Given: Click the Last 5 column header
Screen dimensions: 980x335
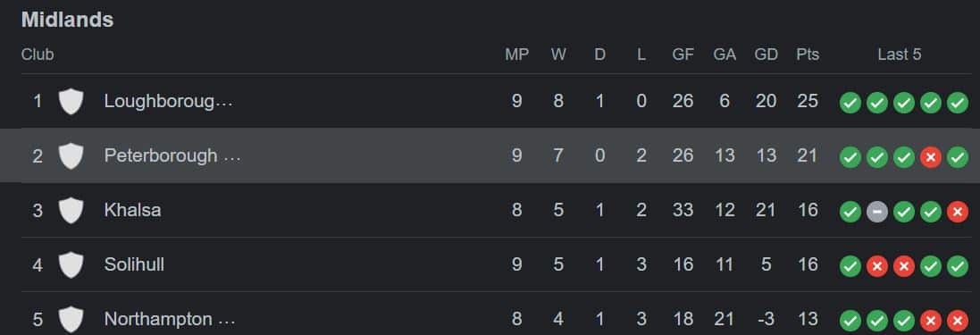Looking at the screenshot, I should click(900, 54).
